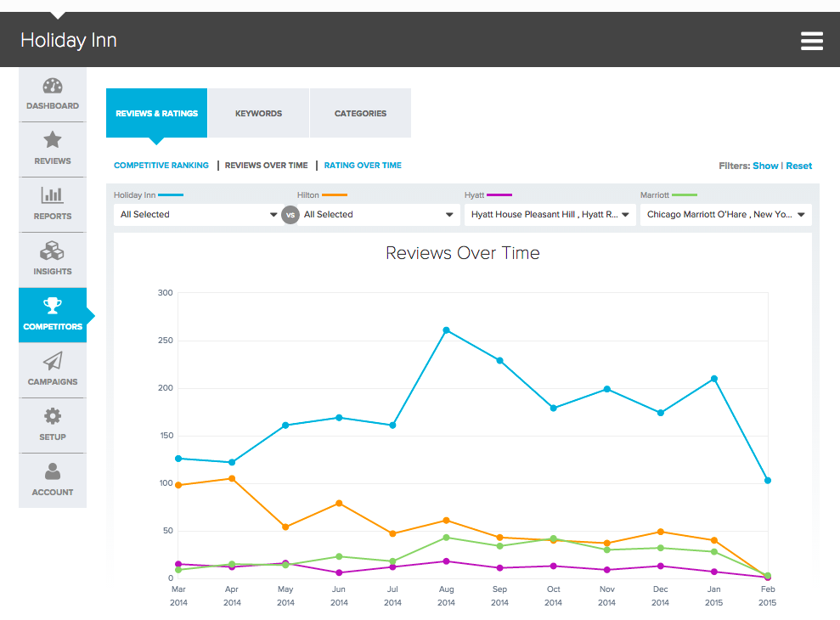Screen dimensions: 840x620
Task: Expand Holiday Inn All Selected dropdown
Action: click(x=199, y=215)
